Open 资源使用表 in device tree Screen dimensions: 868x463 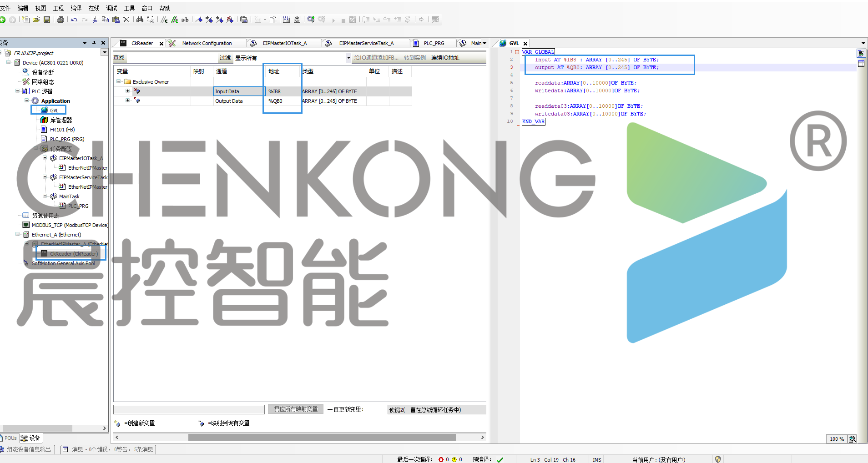click(45, 216)
